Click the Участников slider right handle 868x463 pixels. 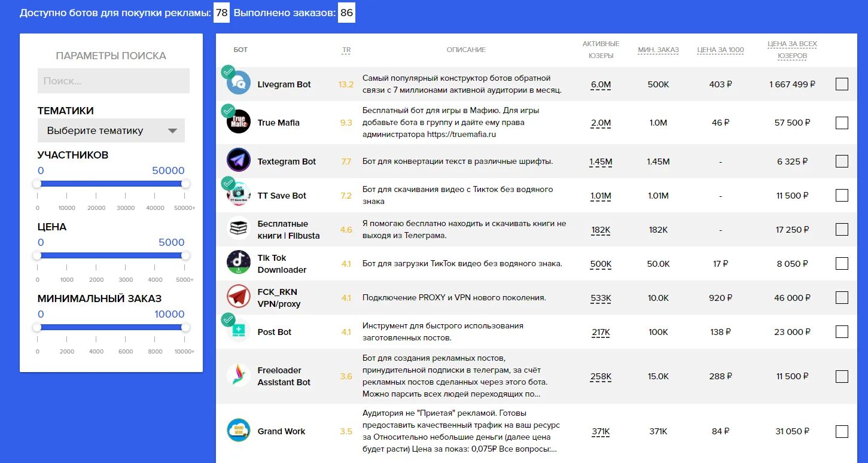click(x=185, y=184)
